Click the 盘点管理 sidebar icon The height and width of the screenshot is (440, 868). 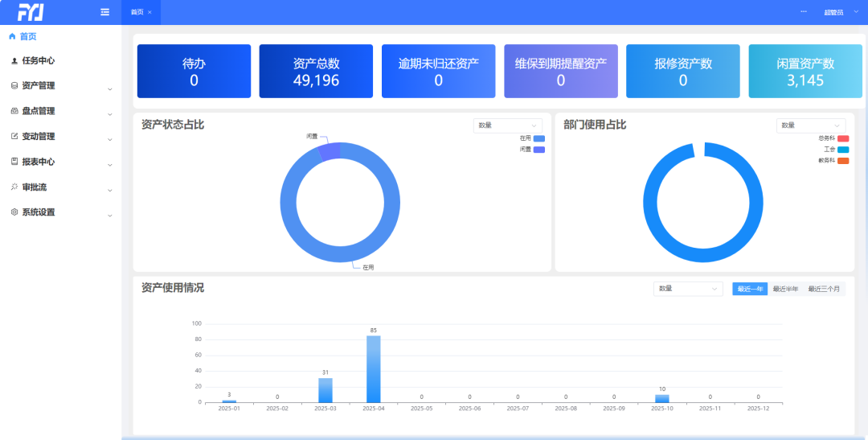[x=14, y=111]
